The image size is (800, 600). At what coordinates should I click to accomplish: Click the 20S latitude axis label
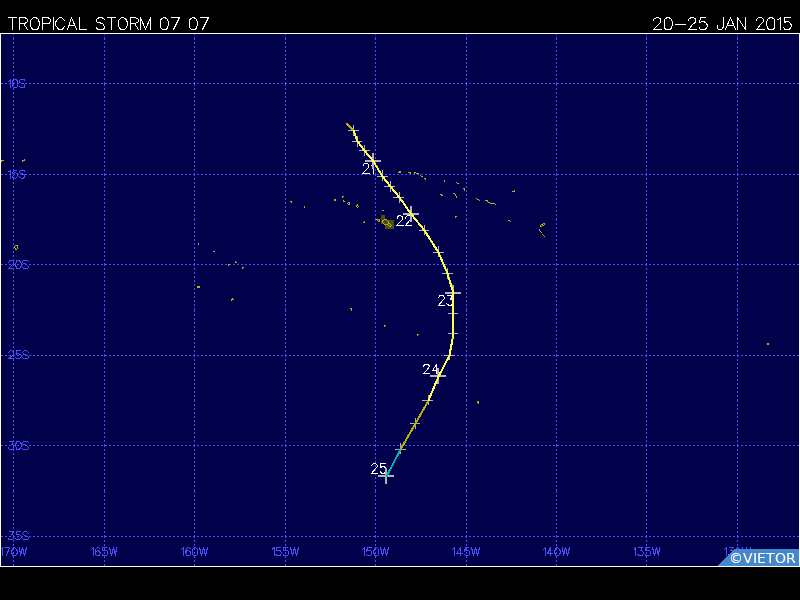16,264
